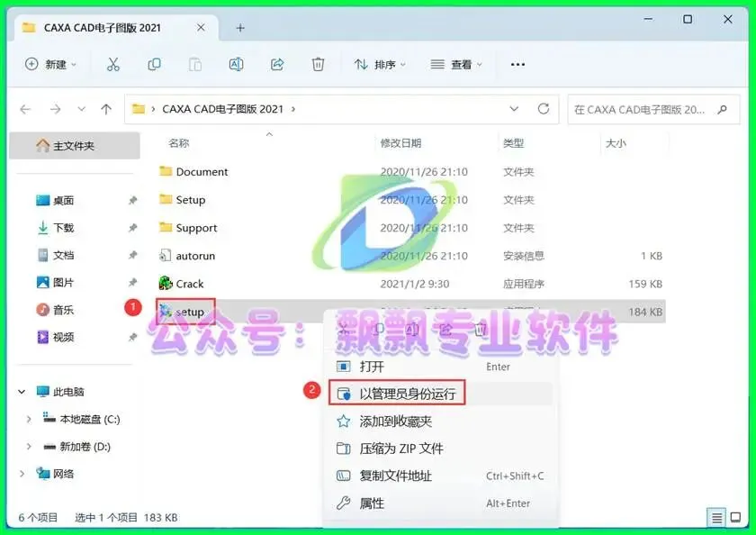Switch to large icons view in status bar

point(735,518)
